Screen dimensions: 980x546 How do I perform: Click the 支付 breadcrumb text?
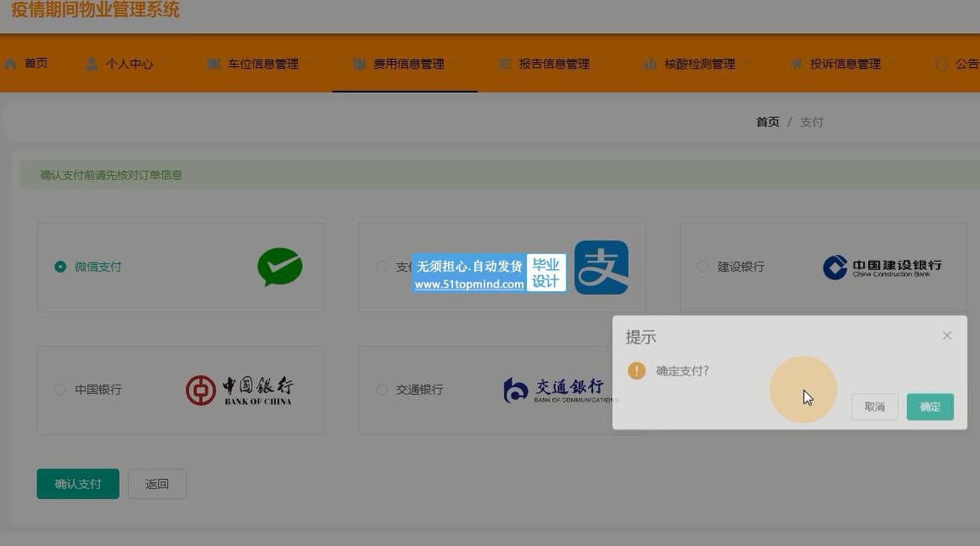click(x=811, y=122)
